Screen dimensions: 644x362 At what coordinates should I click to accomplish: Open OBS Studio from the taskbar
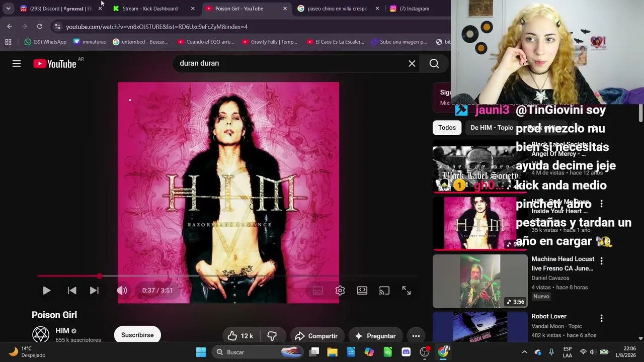click(x=425, y=352)
